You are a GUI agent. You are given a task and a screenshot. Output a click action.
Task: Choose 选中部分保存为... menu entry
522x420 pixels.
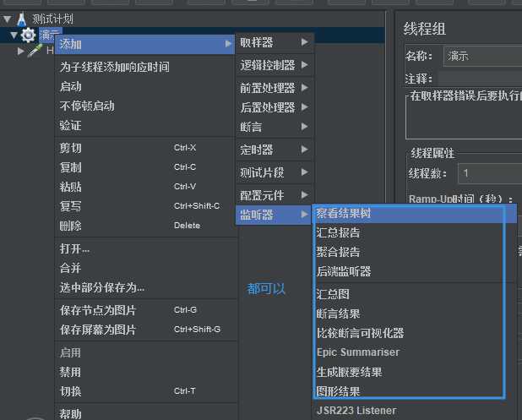pyautogui.click(x=146, y=287)
